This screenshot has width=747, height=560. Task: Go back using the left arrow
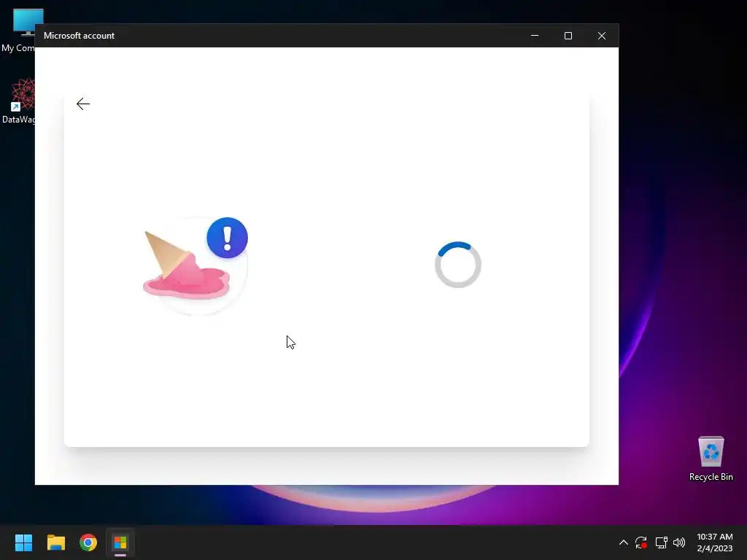tap(83, 104)
